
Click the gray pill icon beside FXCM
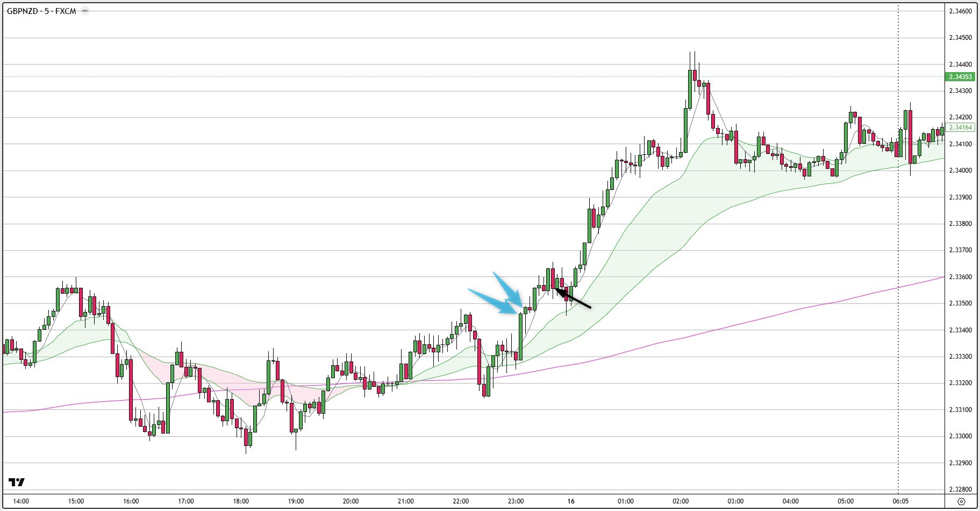85,11
